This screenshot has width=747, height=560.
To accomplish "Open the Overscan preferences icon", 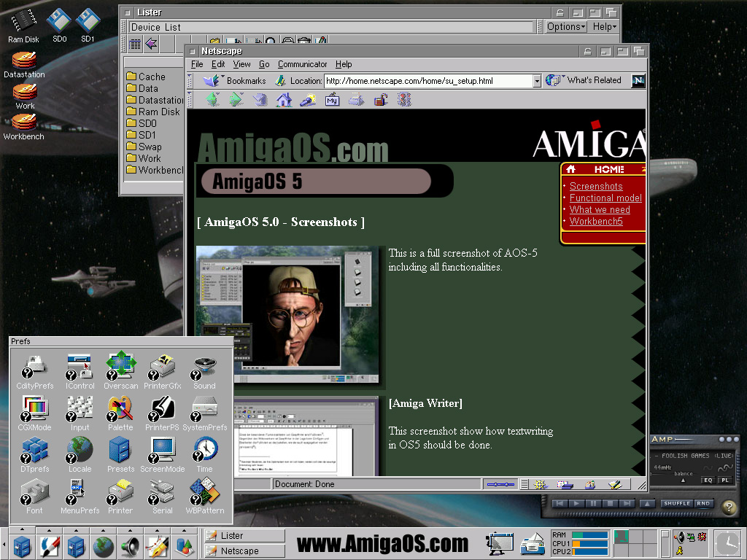I will coord(120,365).
